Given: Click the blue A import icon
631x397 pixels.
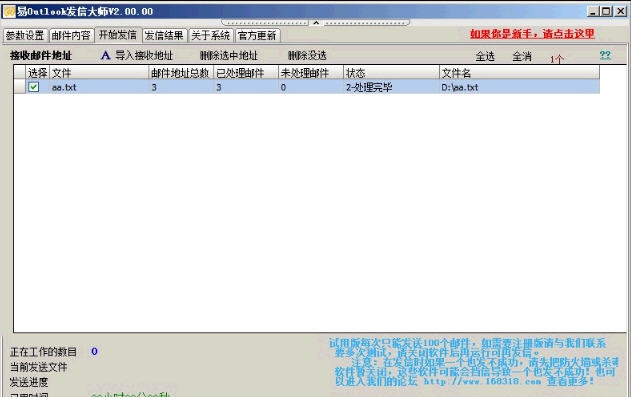Looking at the screenshot, I should click(105, 56).
